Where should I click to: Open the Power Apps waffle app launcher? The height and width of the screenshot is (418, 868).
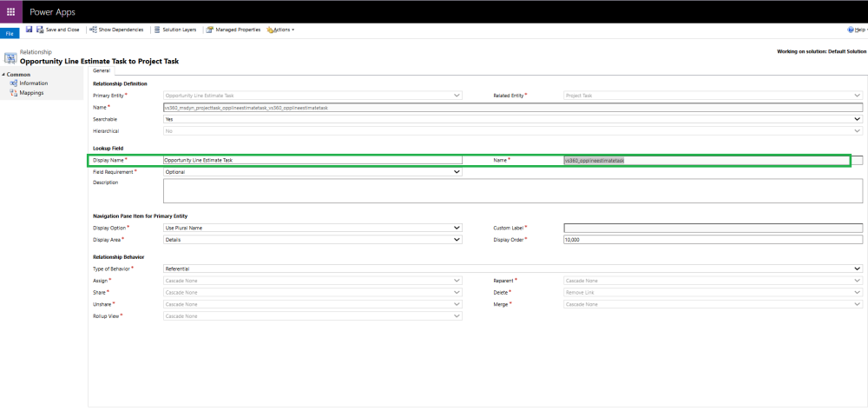pyautogui.click(x=11, y=11)
